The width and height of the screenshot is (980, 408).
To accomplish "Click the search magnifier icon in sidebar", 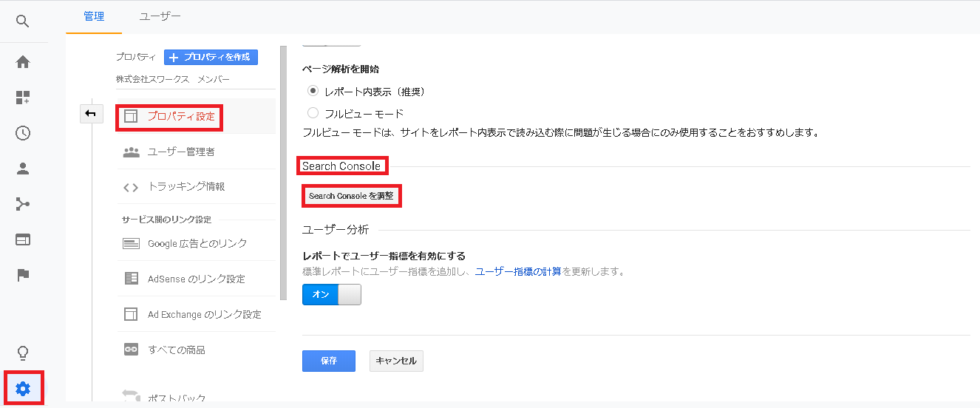I will (x=23, y=21).
